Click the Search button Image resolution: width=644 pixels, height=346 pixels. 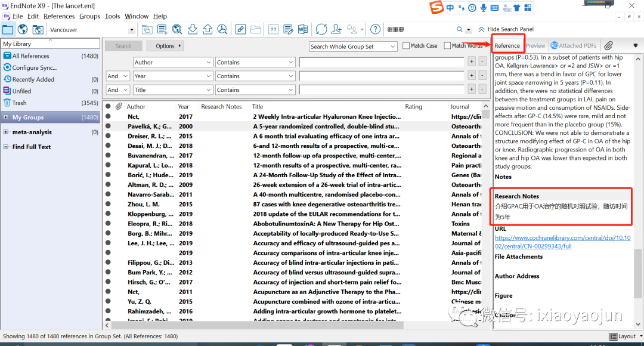point(123,46)
